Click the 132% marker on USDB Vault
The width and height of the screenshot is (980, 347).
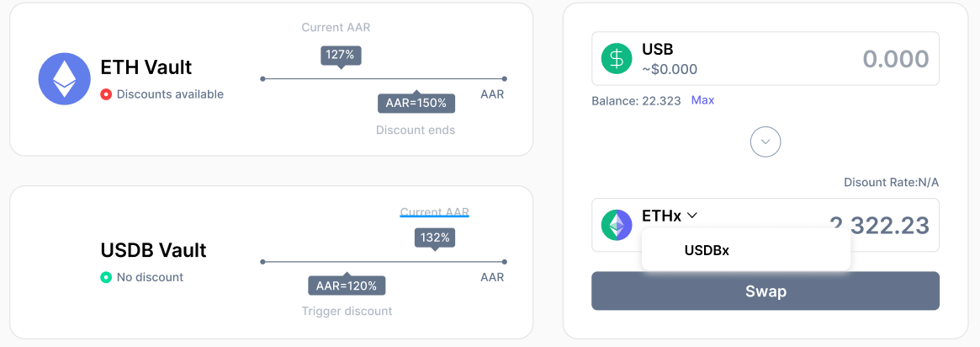(x=435, y=238)
